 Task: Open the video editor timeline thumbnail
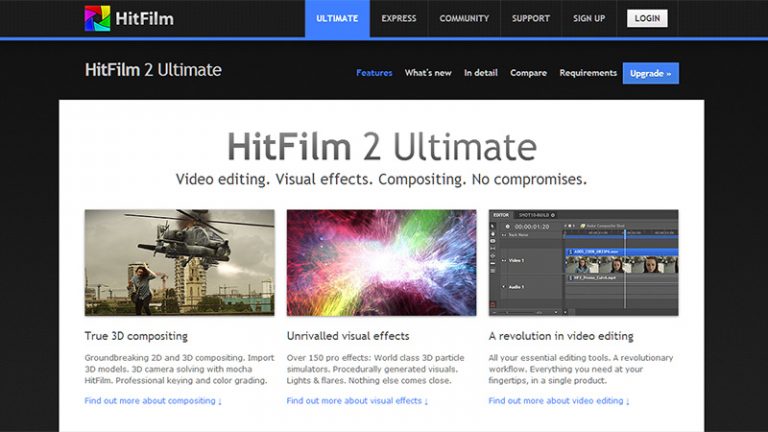(x=583, y=262)
